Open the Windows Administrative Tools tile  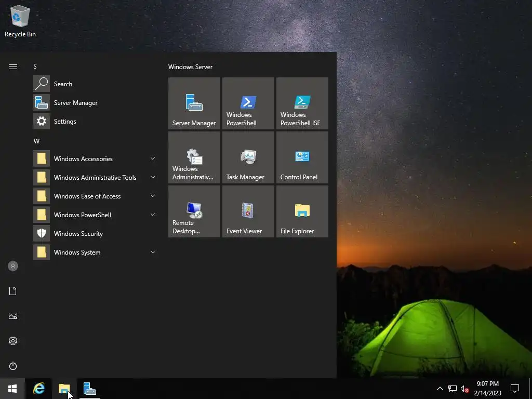tap(194, 157)
